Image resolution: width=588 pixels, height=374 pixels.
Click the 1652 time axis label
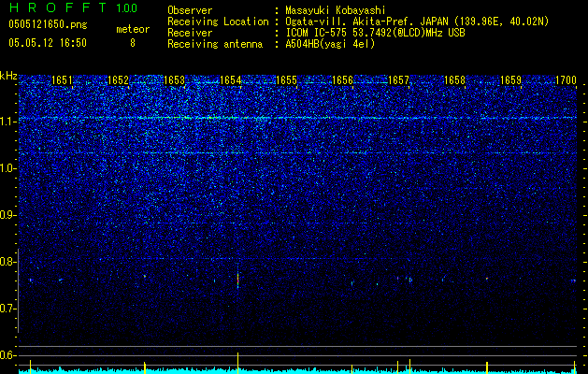coord(118,80)
